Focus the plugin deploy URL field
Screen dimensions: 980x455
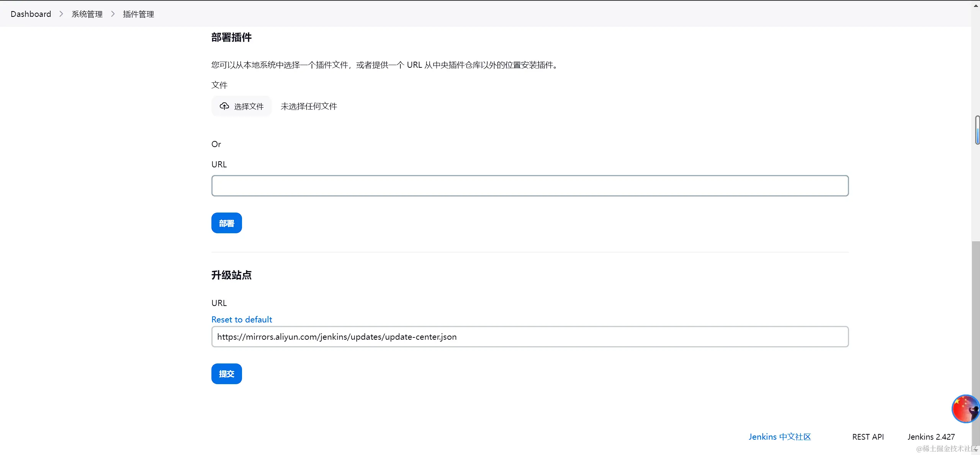[530, 186]
